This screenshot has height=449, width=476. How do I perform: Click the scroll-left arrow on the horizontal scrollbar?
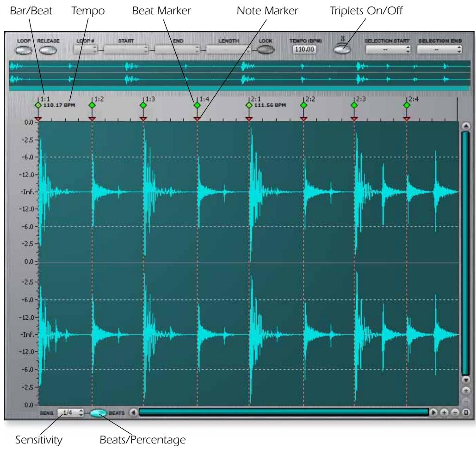click(132, 412)
